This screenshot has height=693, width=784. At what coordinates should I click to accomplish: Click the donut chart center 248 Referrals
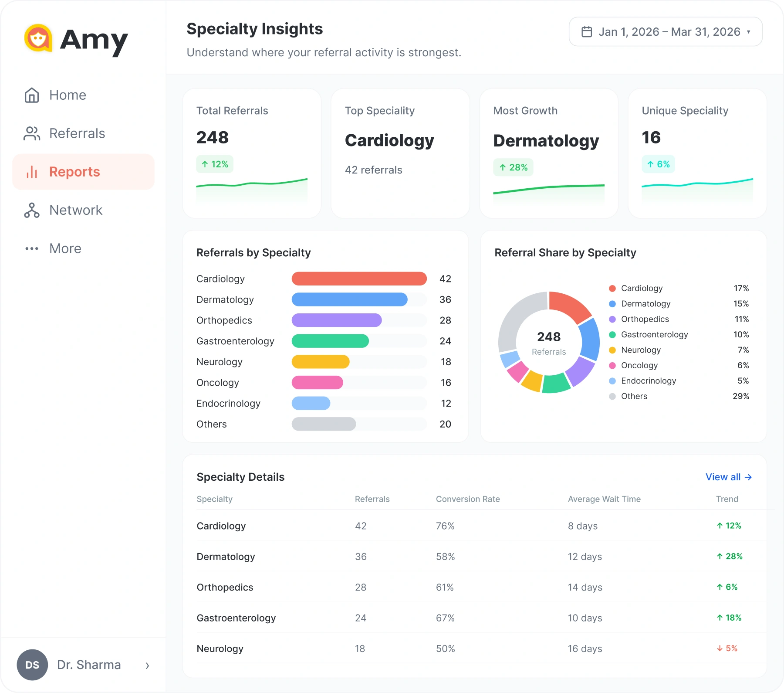point(549,343)
